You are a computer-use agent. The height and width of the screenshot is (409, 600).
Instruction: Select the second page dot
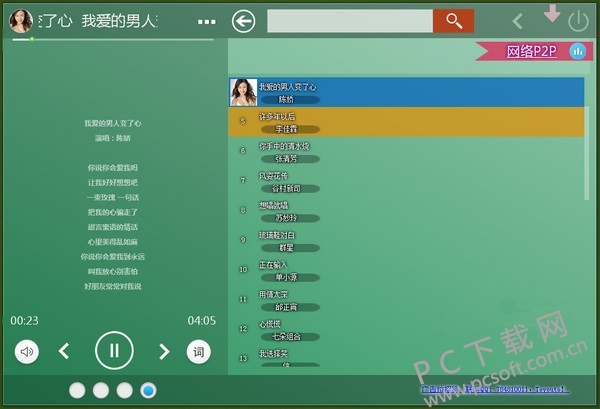[101, 391]
